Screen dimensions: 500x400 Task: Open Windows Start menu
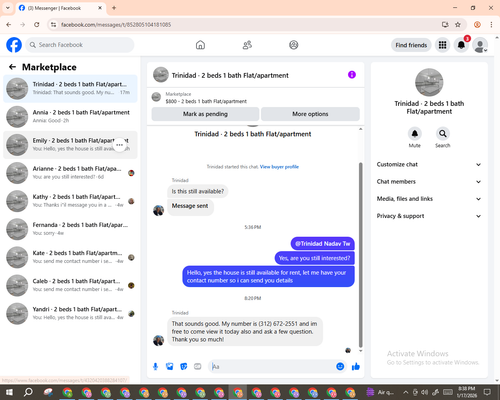[9, 392]
